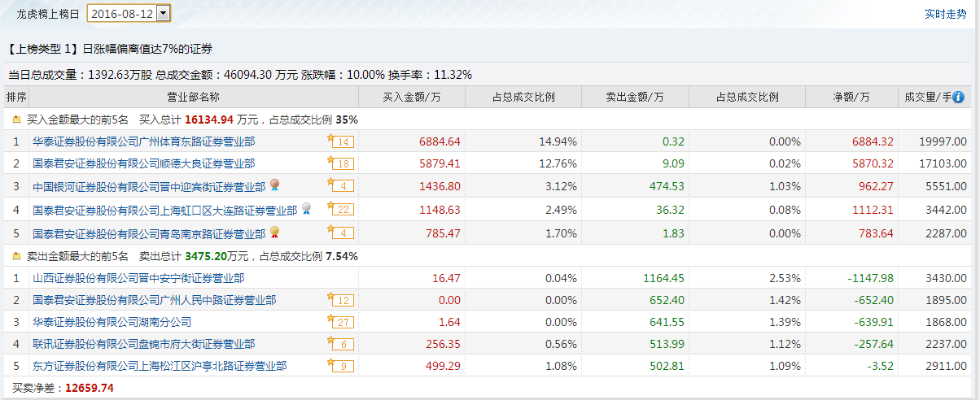Click the star badge 22 for 上海虹口区大连路
980x400 pixels.
coord(340,209)
